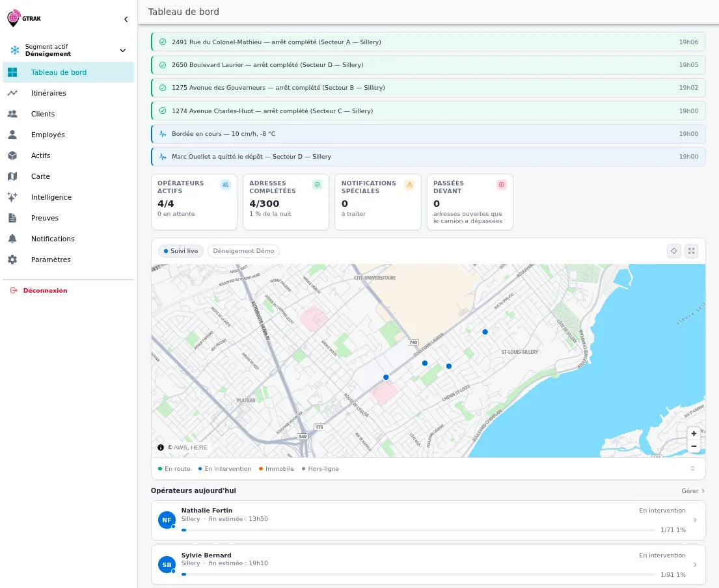Click the Intelligence sparkle icon
Viewport: 719px width, 588px height.
click(x=12, y=197)
